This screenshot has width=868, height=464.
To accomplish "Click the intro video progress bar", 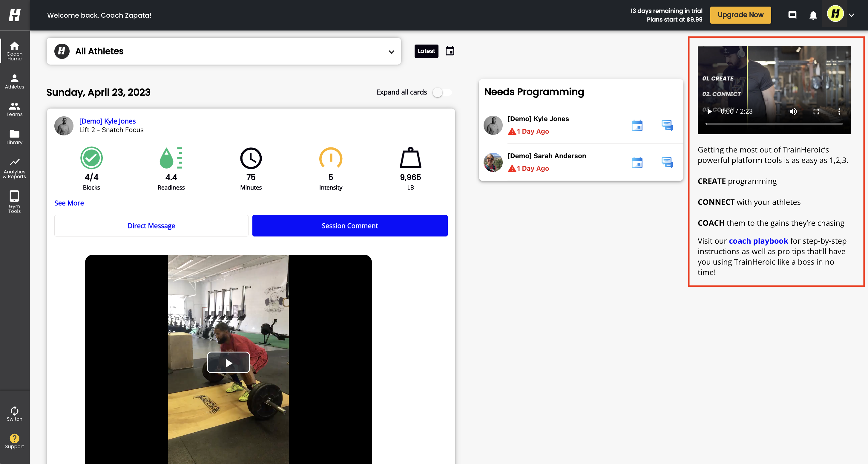I will pyautogui.click(x=774, y=124).
